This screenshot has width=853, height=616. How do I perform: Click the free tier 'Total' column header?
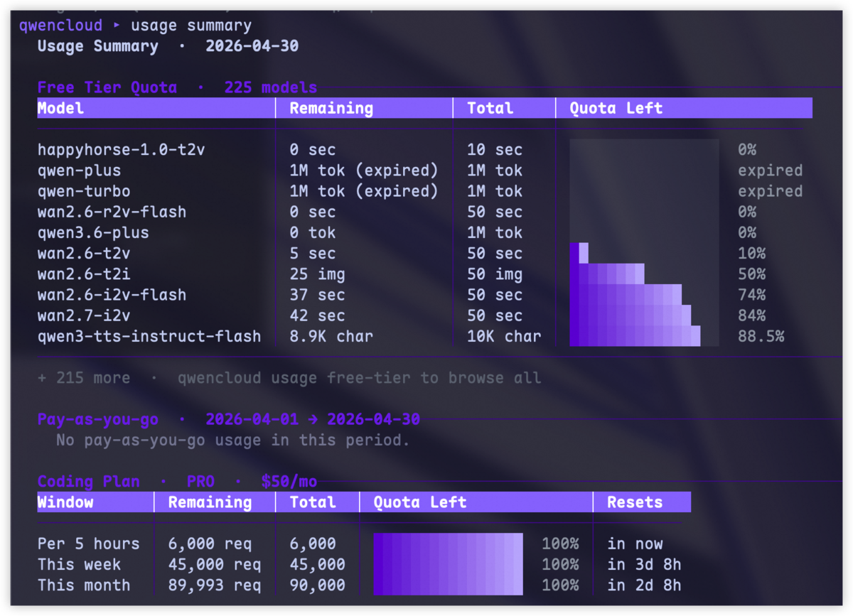pyautogui.click(x=490, y=108)
